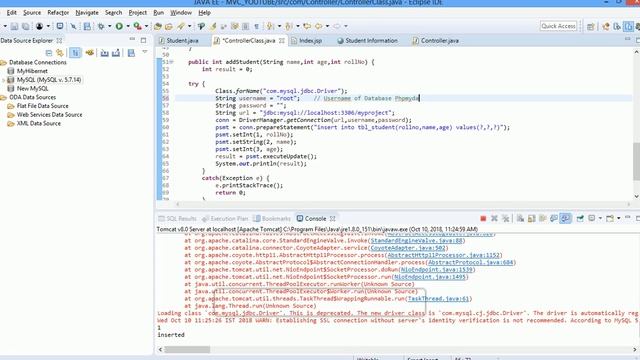Click the Console horizontal scrollbar thumb
The height and width of the screenshot is (360, 640).
187,350
